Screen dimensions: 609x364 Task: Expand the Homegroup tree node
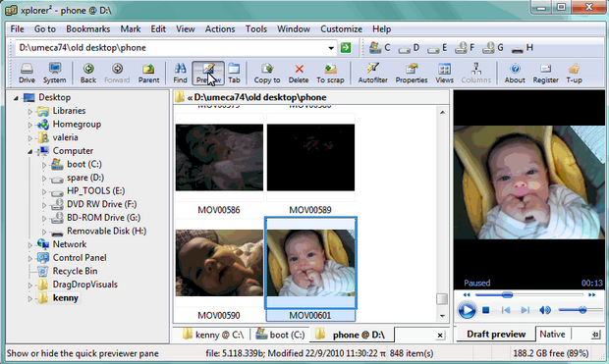tap(29, 125)
